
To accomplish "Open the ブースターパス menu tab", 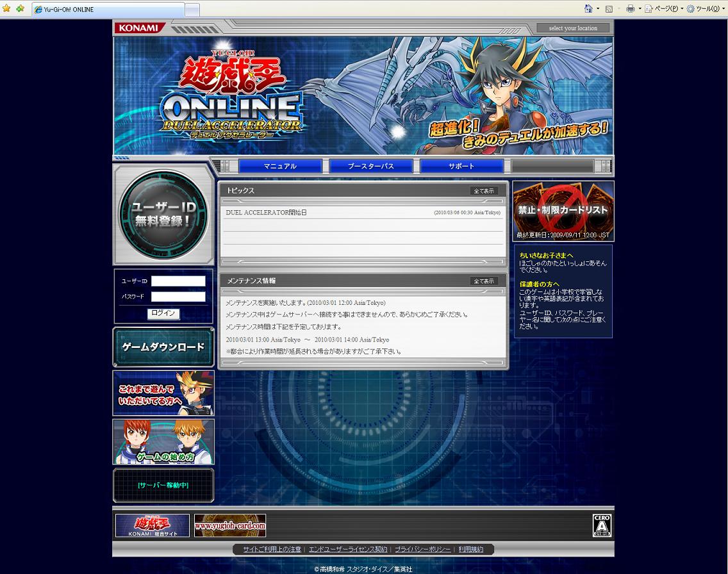I will click(371, 166).
